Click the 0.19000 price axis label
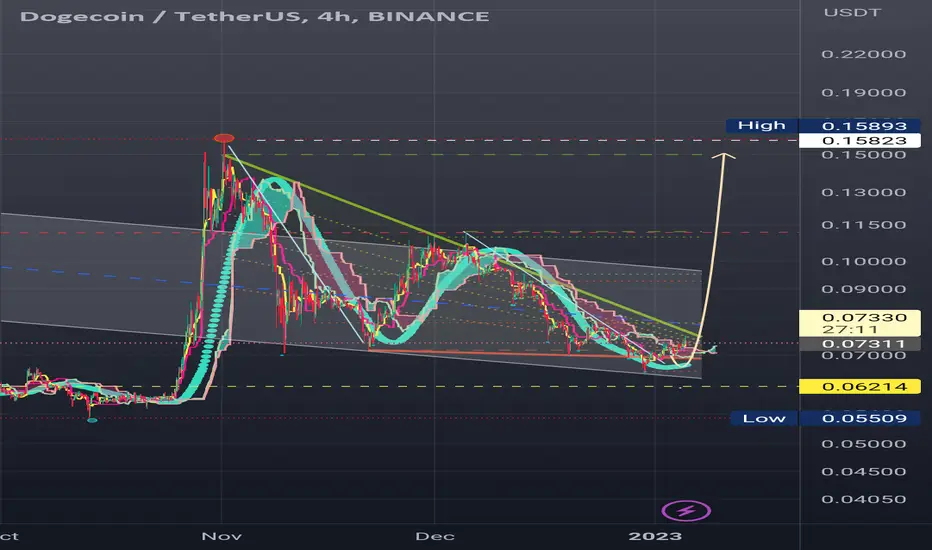The image size is (932, 550). (x=864, y=93)
